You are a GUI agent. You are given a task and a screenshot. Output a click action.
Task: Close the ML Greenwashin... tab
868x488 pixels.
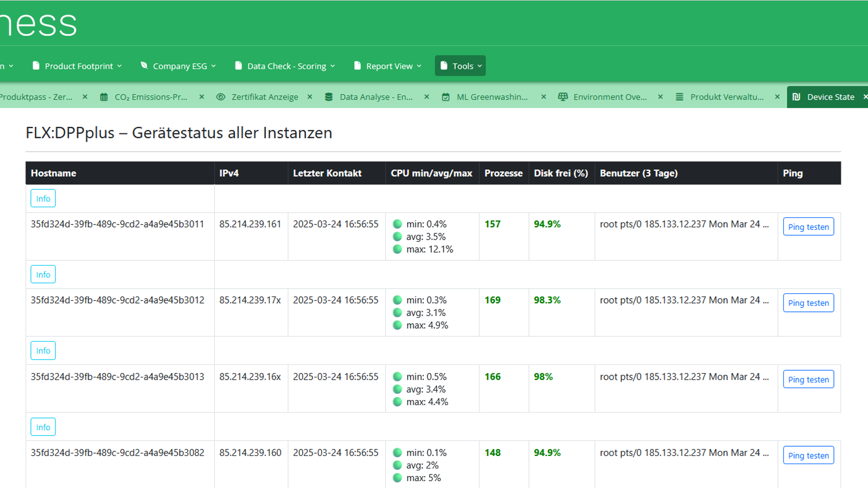point(544,97)
